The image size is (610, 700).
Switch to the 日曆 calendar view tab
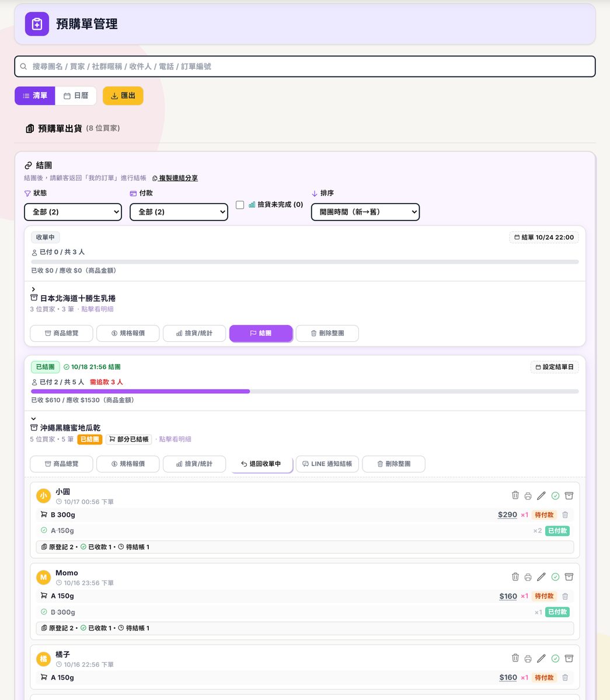pyautogui.click(x=76, y=96)
